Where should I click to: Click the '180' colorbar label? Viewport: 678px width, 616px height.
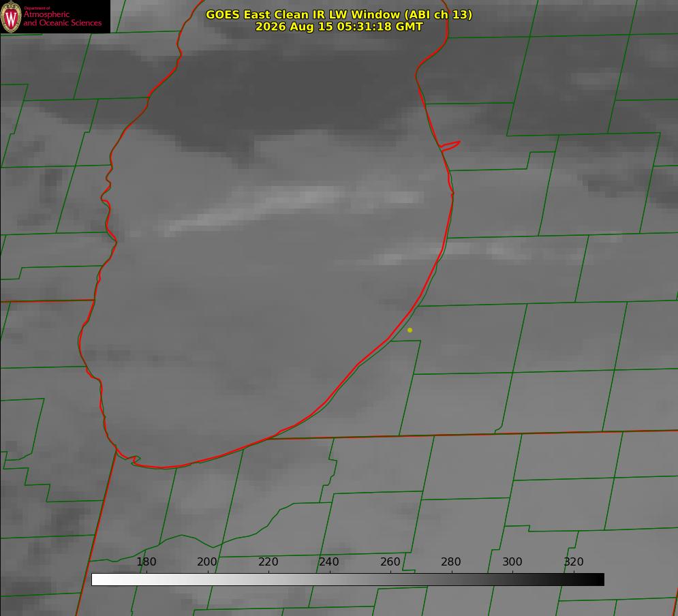click(x=146, y=561)
